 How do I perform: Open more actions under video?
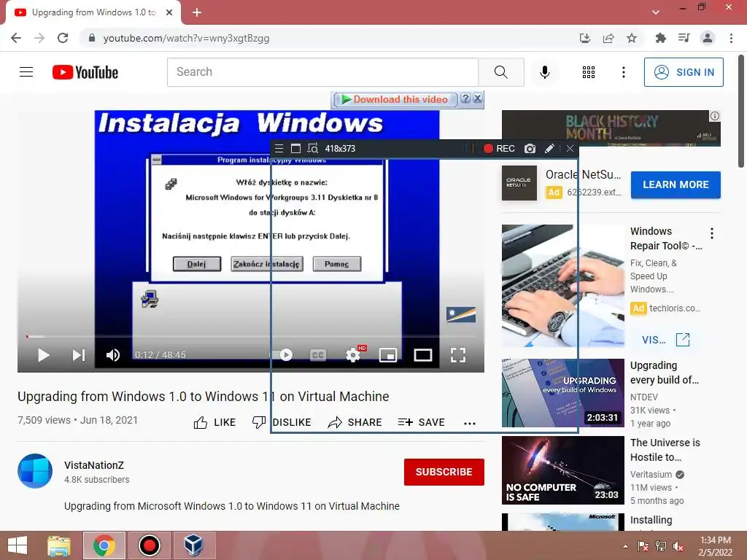click(x=470, y=423)
